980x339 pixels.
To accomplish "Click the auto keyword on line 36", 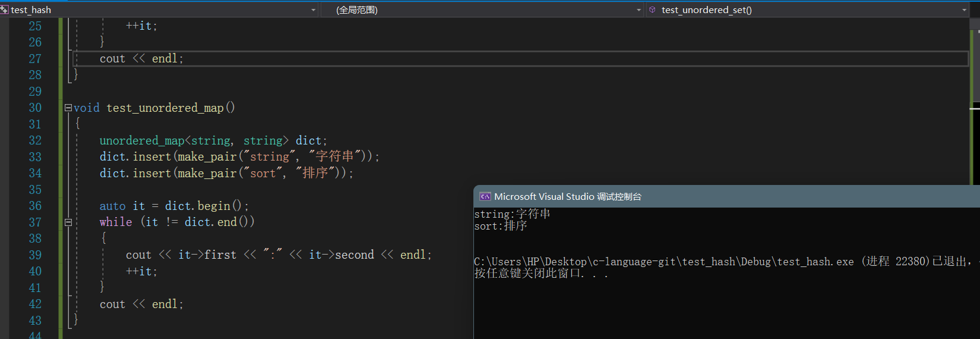I will tap(112, 206).
